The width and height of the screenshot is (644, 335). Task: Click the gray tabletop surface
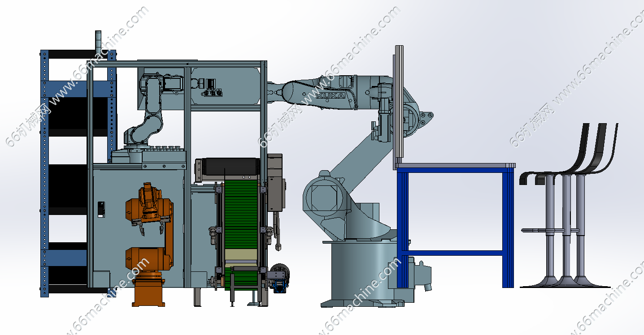tap(455, 165)
